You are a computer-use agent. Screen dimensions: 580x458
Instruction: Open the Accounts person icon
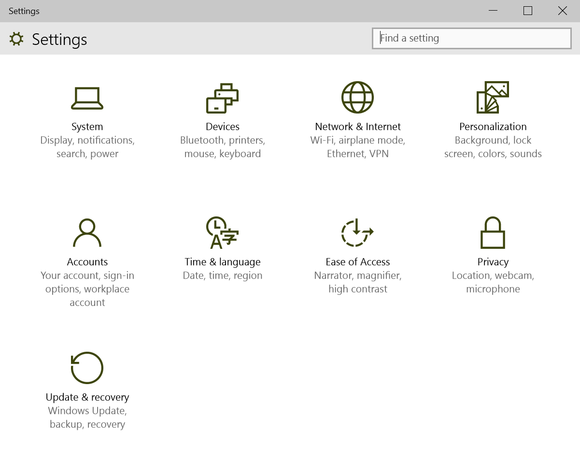pos(87,233)
